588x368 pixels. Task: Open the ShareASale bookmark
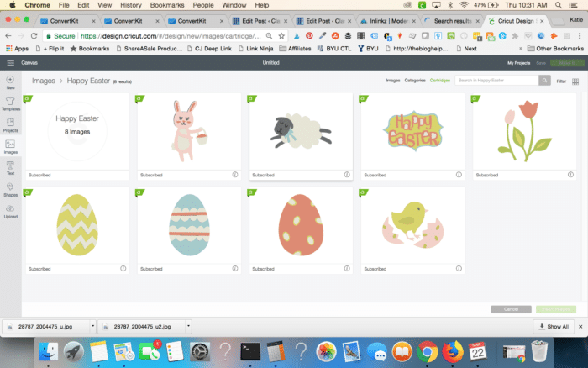150,49
